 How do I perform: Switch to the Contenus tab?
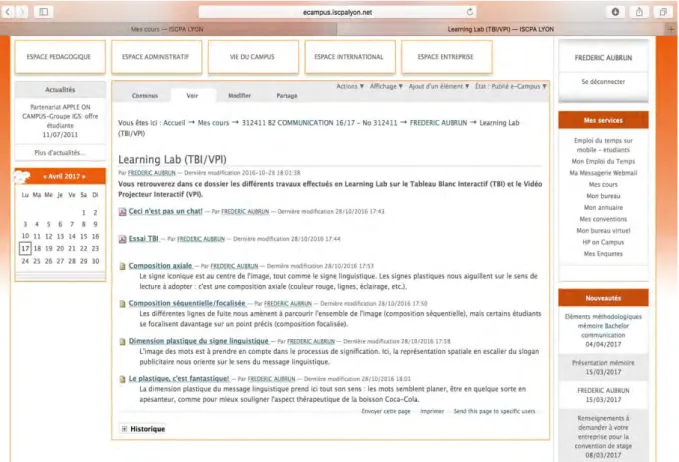pos(145,96)
